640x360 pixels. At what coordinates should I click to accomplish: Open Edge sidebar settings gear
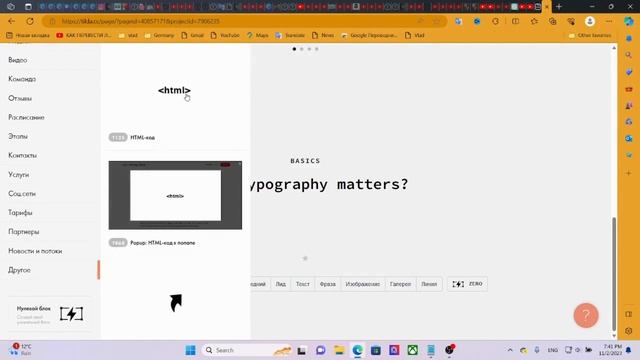(x=629, y=331)
